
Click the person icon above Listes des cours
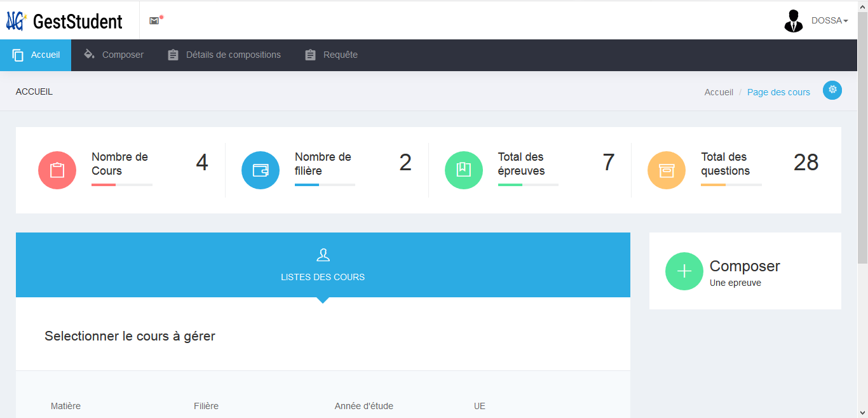pyautogui.click(x=323, y=255)
